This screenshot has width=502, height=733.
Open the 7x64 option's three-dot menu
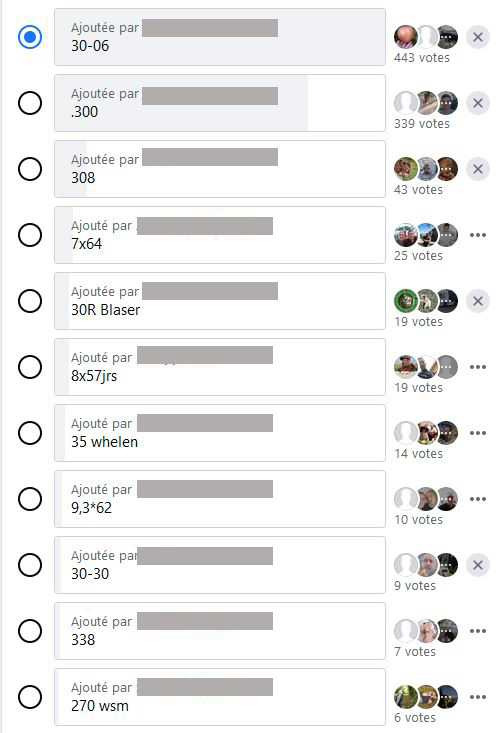pyautogui.click(x=478, y=235)
